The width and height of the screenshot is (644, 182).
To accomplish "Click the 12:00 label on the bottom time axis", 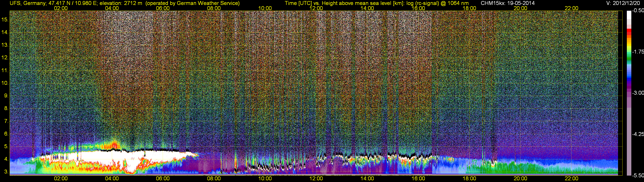I will click(x=316, y=179).
